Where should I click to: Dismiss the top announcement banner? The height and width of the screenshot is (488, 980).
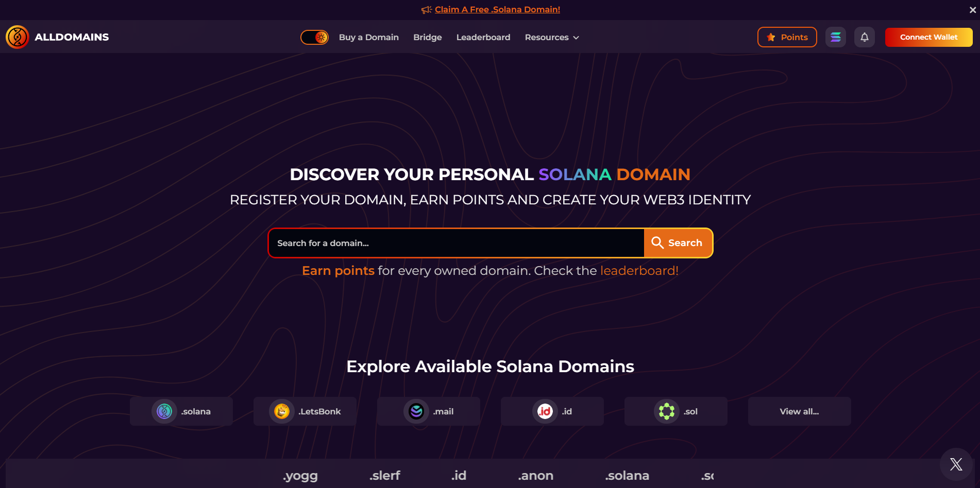(972, 10)
